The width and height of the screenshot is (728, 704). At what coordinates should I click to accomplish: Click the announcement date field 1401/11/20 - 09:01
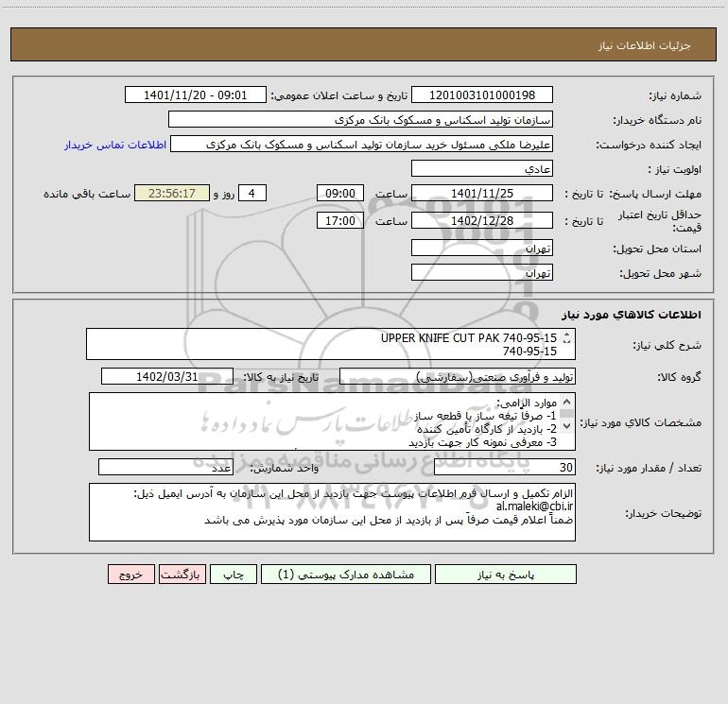click(196, 94)
